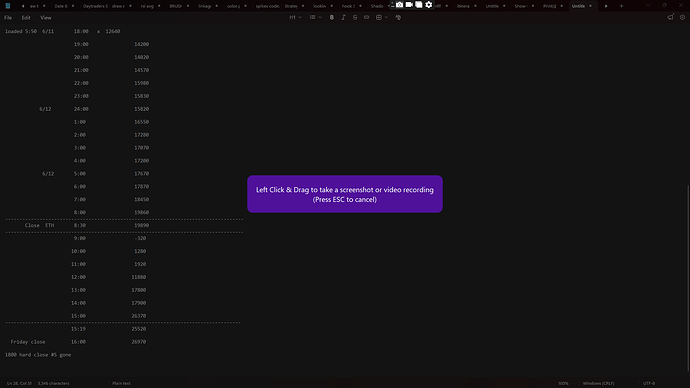Image resolution: width=690 pixels, height=388 pixels.
Task: Toggle italic formatting
Action: click(x=343, y=18)
